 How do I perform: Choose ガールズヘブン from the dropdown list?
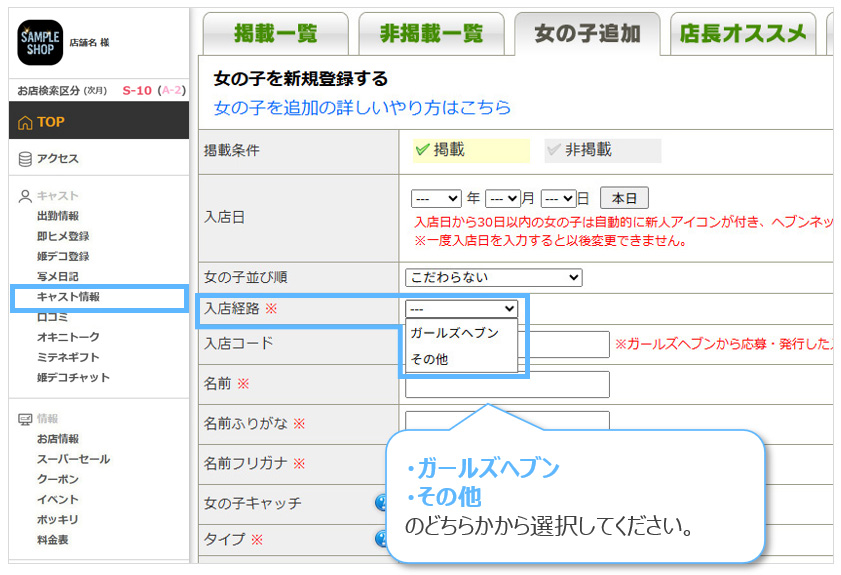pos(454,333)
